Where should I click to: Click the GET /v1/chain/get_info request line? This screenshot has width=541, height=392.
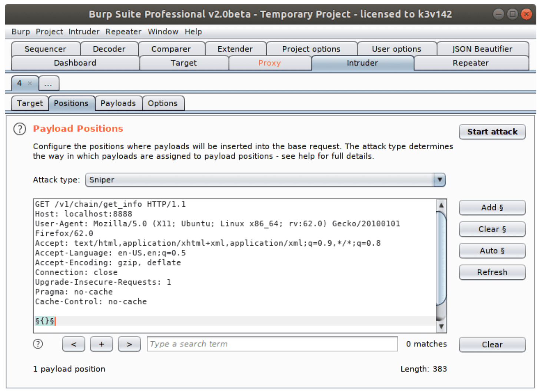110,204
